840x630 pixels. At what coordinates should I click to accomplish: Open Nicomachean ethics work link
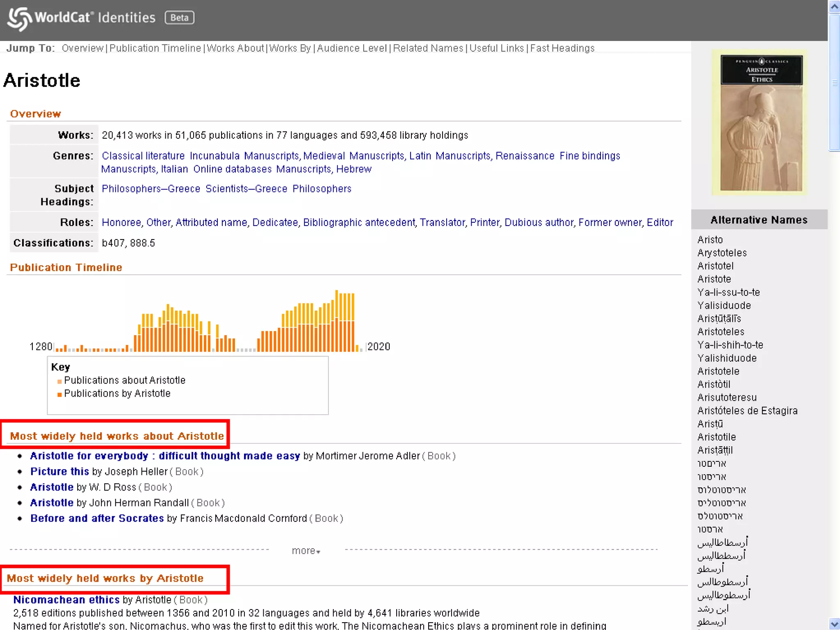point(66,600)
